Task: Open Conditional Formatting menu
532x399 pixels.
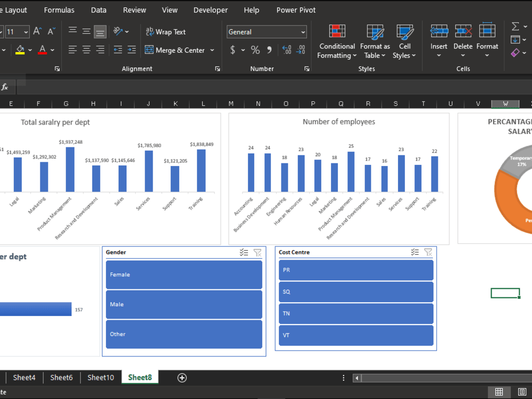Action: click(x=337, y=41)
